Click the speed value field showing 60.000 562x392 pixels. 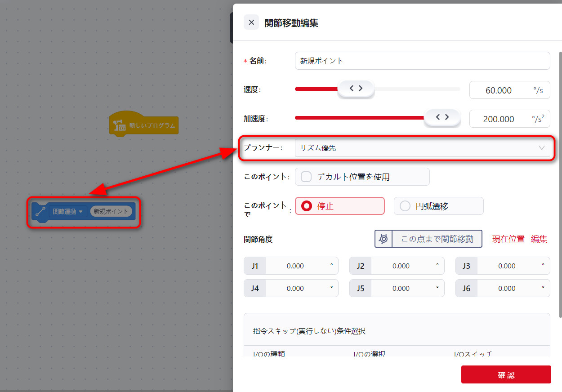[499, 90]
